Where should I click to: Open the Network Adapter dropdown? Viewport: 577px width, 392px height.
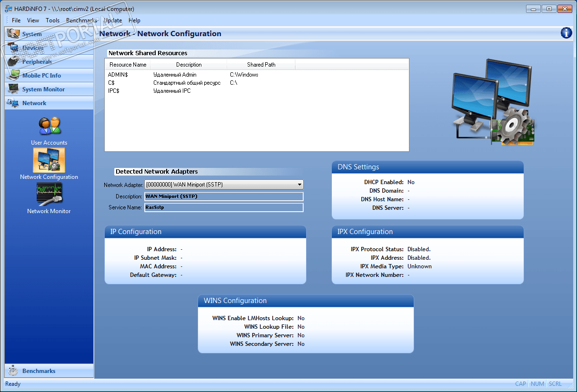point(299,185)
